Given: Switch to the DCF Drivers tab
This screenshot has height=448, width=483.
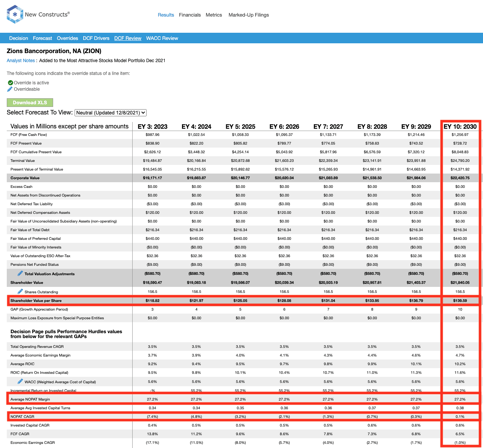Looking at the screenshot, I should [96, 38].
